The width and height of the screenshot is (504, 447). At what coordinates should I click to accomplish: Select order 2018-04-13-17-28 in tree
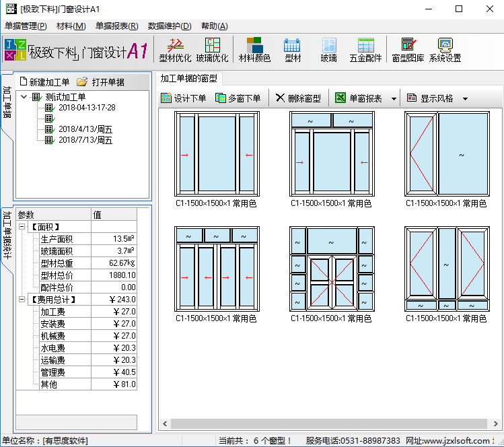tap(87, 108)
